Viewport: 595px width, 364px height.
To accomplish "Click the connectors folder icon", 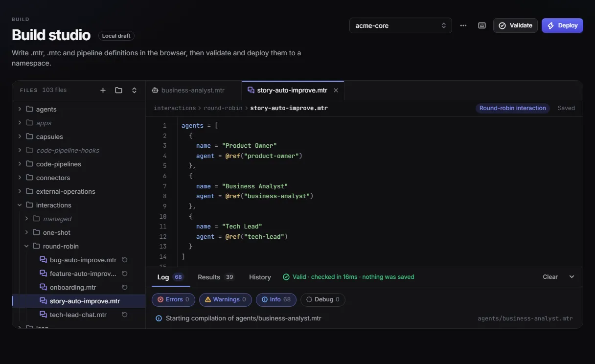I will pos(29,178).
